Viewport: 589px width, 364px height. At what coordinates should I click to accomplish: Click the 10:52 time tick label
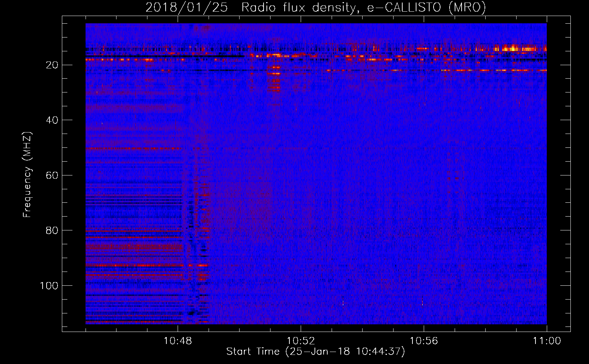click(x=301, y=341)
